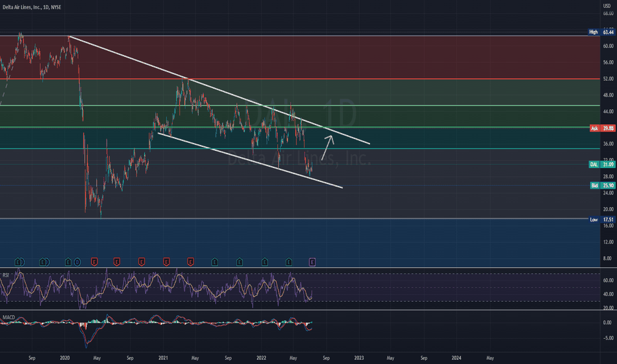Click the Bid 25.90 price label

(x=602, y=185)
